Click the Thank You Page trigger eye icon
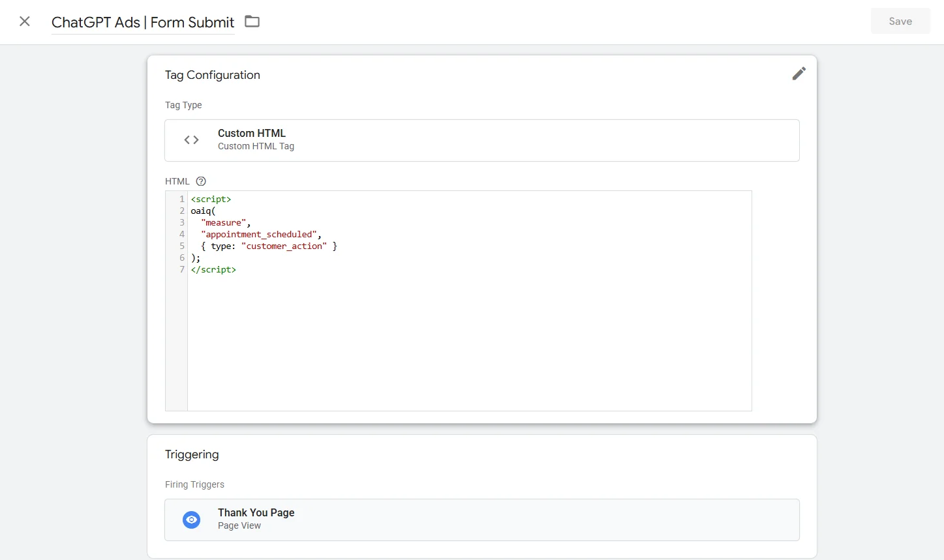This screenshot has width=944, height=560. point(191,520)
